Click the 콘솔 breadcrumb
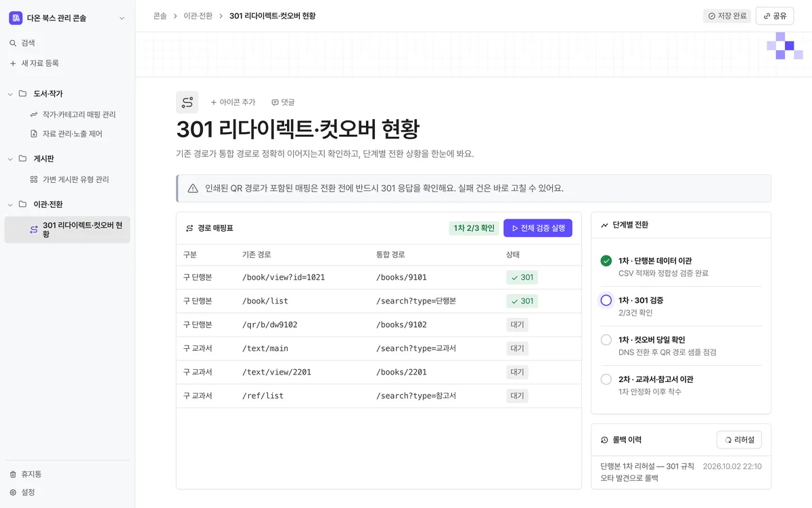Screen dimensions: 812x508 click(x=160, y=16)
